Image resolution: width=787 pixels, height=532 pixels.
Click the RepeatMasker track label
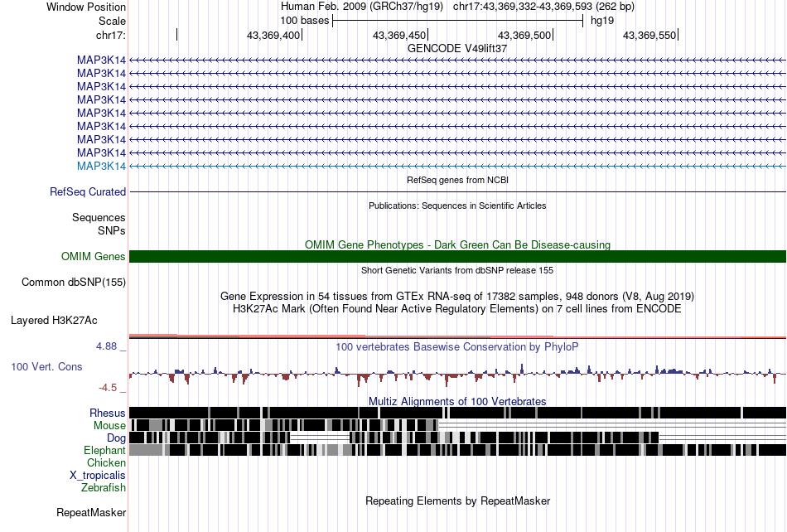tap(91, 512)
